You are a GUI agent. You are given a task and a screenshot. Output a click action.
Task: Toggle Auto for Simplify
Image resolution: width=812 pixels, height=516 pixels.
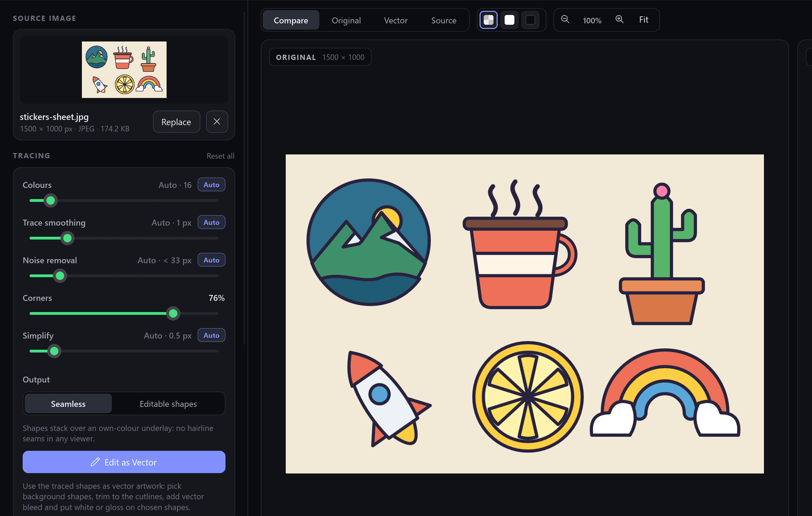pos(212,335)
